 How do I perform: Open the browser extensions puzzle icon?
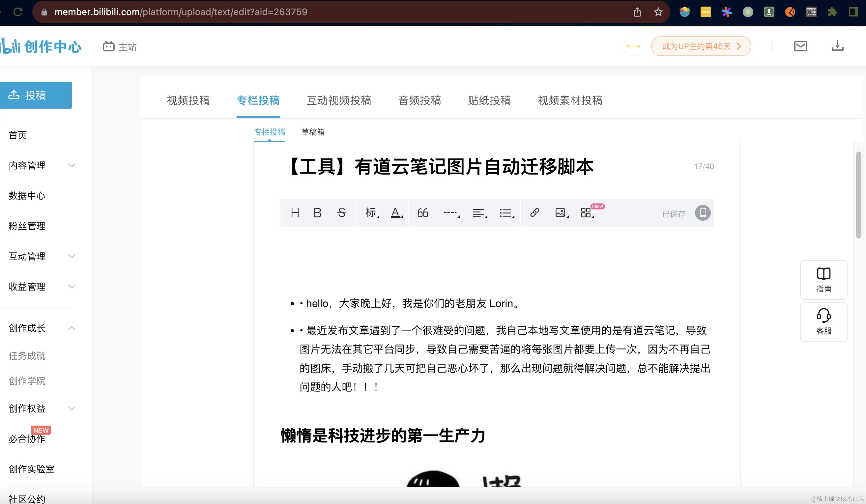832,12
